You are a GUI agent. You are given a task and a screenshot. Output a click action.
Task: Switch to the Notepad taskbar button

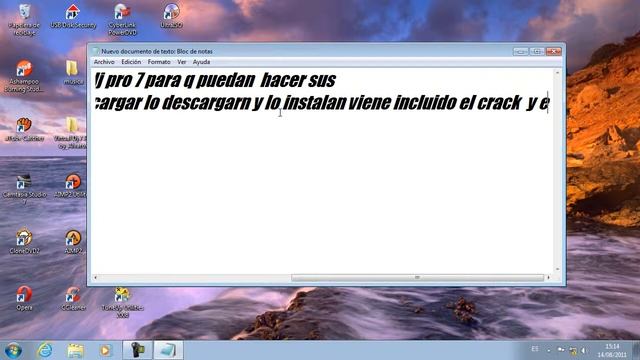[x=168, y=350]
